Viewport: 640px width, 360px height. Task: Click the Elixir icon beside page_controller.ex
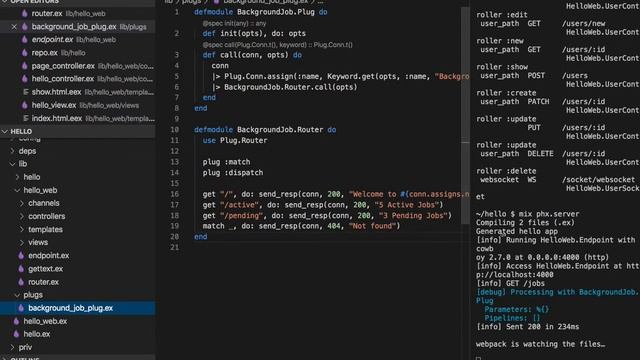point(24,66)
